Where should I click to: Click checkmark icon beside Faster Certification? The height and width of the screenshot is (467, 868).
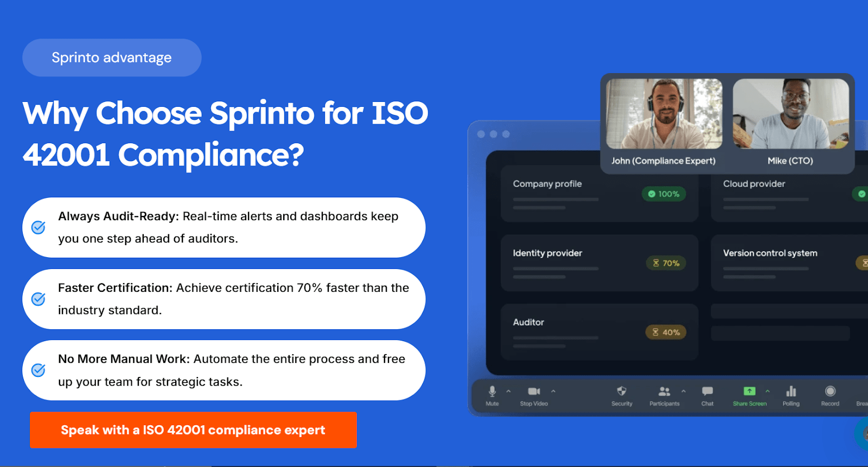click(x=39, y=299)
